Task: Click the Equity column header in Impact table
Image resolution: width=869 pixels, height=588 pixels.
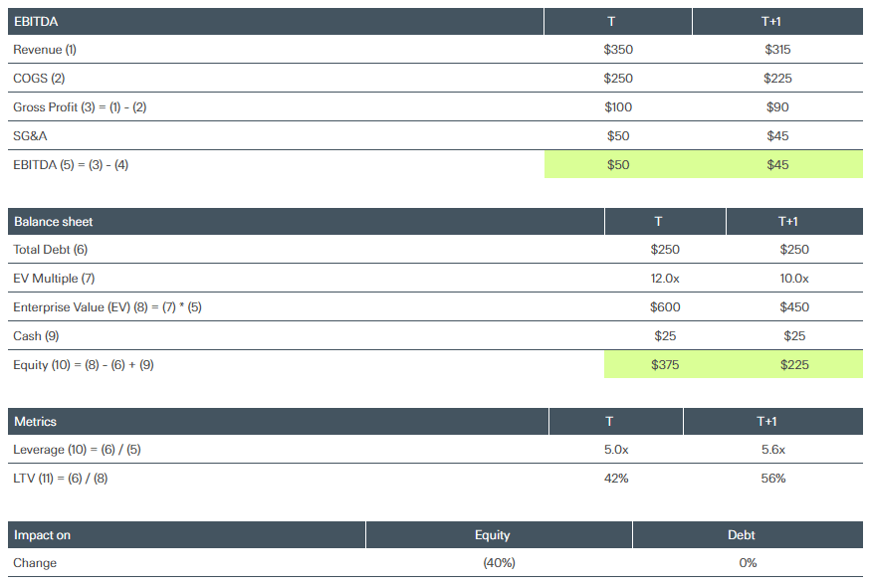Action: pyautogui.click(x=492, y=535)
